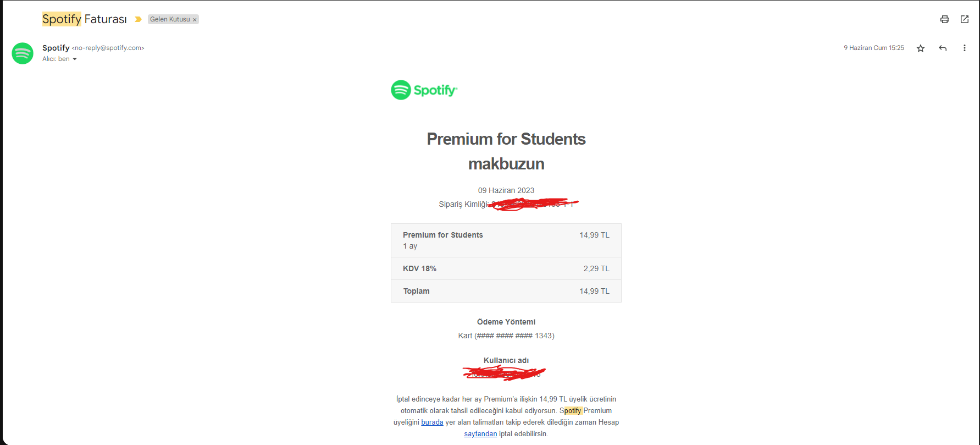Viewport: 980px width, 445px height.
Task: Click the Gelen Kutusu label chip
Action: [170, 19]
